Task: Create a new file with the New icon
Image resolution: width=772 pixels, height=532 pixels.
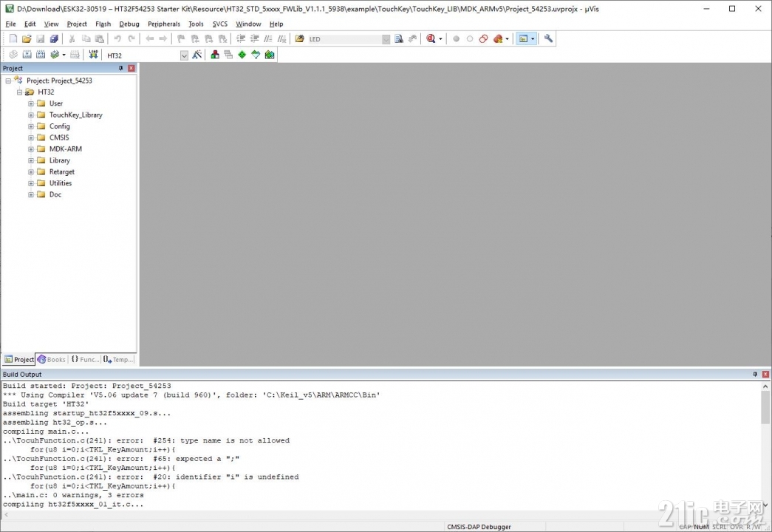Action: (x=13, y=39)
